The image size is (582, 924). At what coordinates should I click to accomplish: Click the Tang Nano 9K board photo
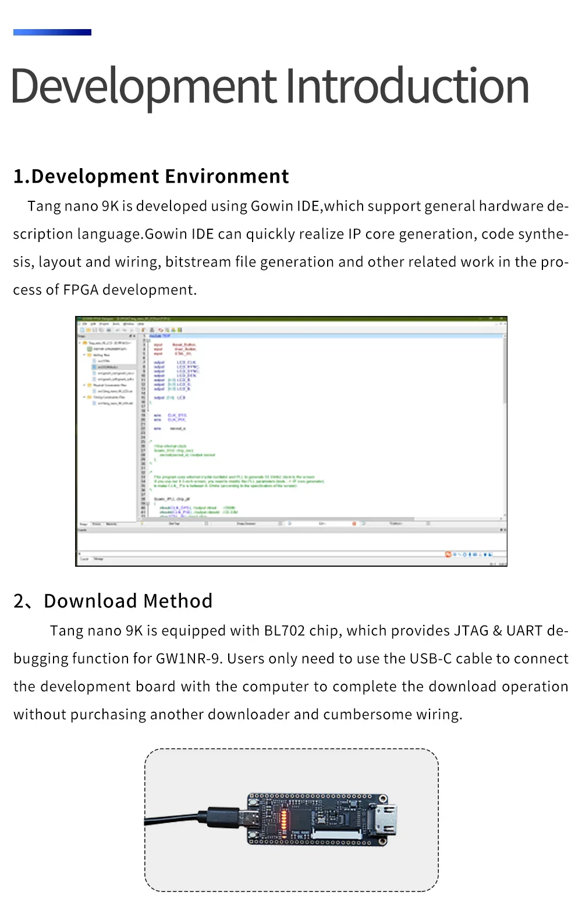click(318, 819)
